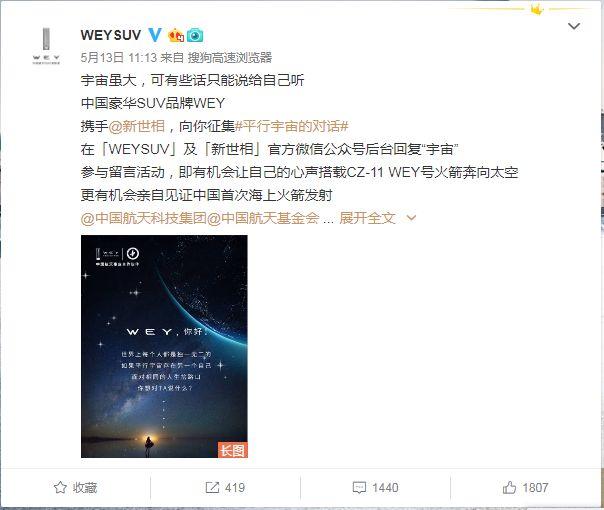Expand full text via 展开全文

[367, 218]
